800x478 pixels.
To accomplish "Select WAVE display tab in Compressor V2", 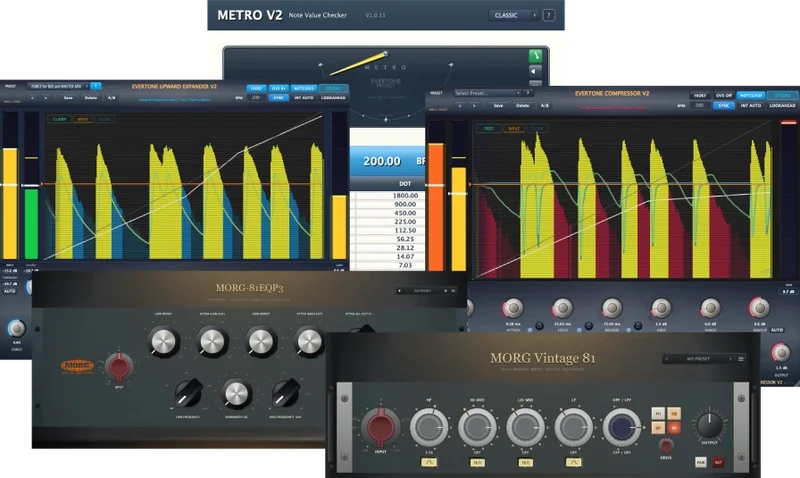I will tap(513, 129).
